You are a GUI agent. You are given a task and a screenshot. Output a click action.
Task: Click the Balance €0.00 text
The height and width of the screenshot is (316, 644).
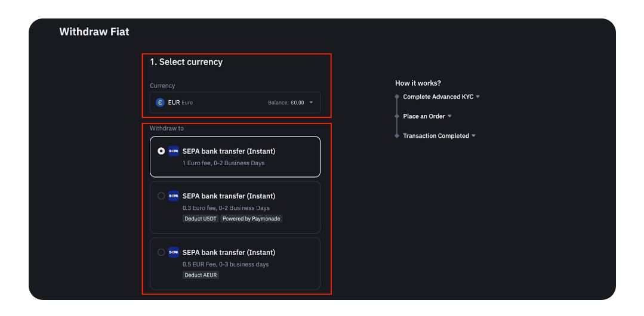pyautogui.click(x=286, y=103)
